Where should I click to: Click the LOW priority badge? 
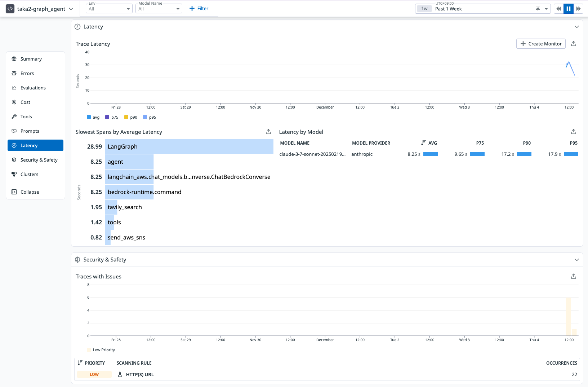point(94,374)
